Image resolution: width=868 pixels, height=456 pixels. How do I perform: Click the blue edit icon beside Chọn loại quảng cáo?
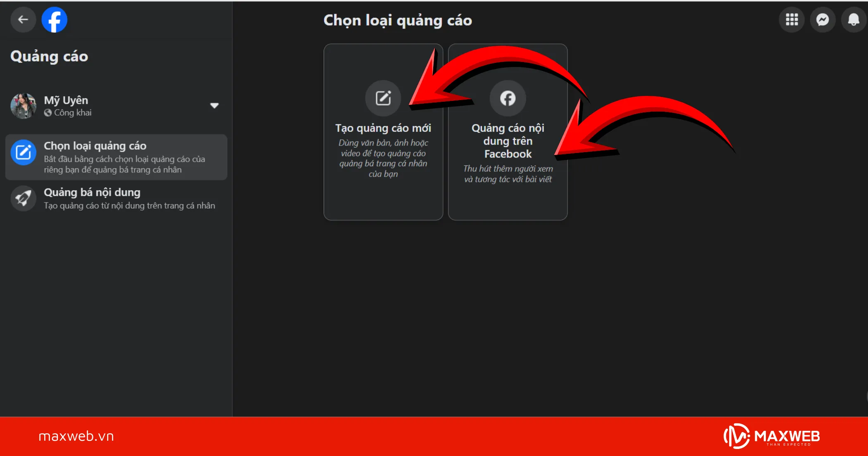coord(23,153)
